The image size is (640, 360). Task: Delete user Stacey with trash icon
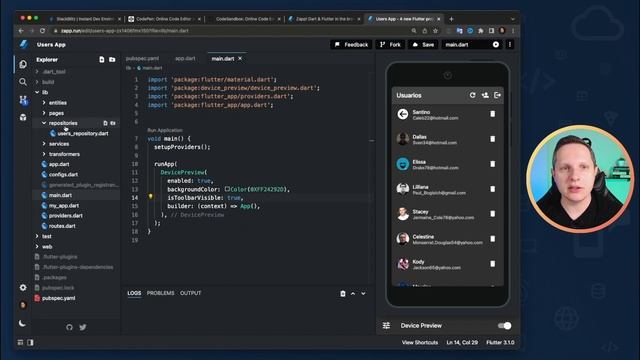click(x=493, y=214)
